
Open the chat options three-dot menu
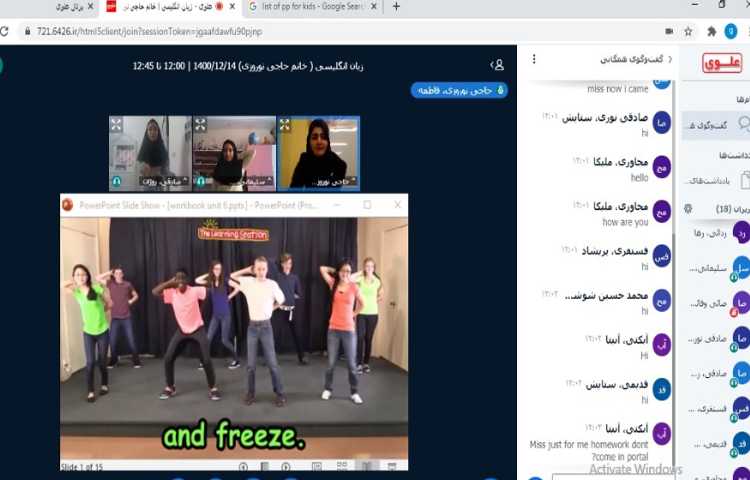click(x=535, y=59)
